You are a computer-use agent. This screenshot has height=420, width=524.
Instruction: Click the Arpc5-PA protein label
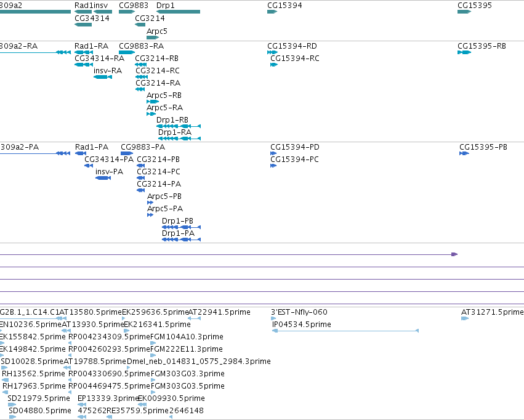click(x=165, y=209)
